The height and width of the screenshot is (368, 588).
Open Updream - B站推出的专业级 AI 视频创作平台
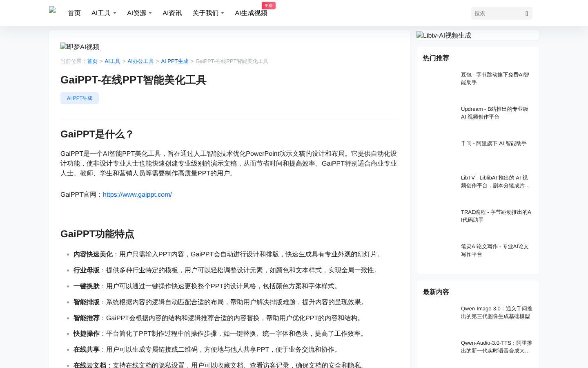click(x=496, y=113)
